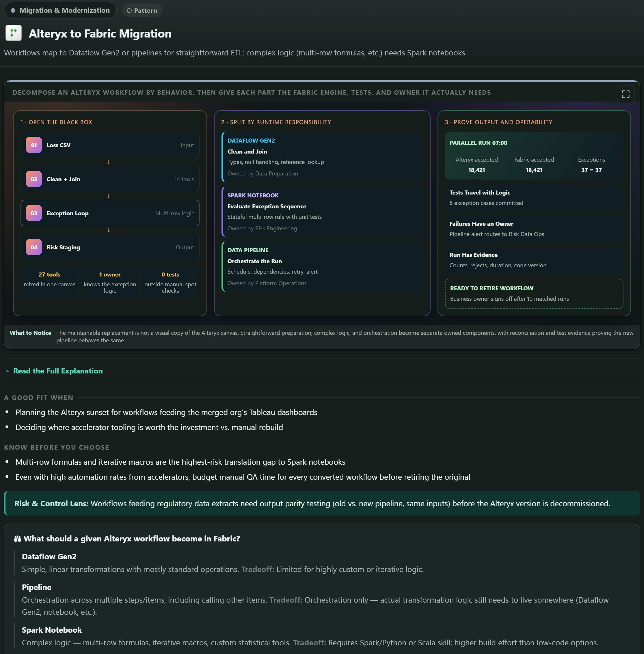Image resolution: width=644 pixels, height=654 pixels.
Task: Click the circle icon in Pattern tag
Action: (x=129, y=10)
